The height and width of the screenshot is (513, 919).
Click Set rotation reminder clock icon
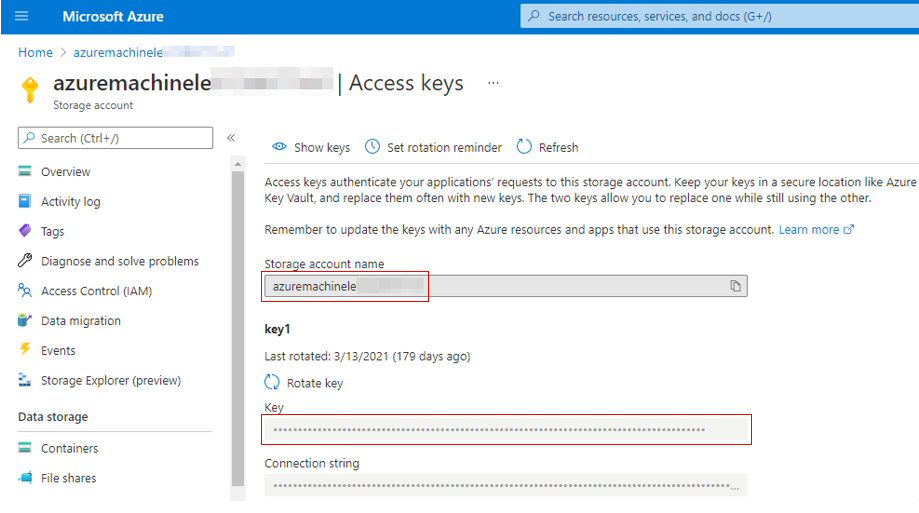click(x=372, y=147)
